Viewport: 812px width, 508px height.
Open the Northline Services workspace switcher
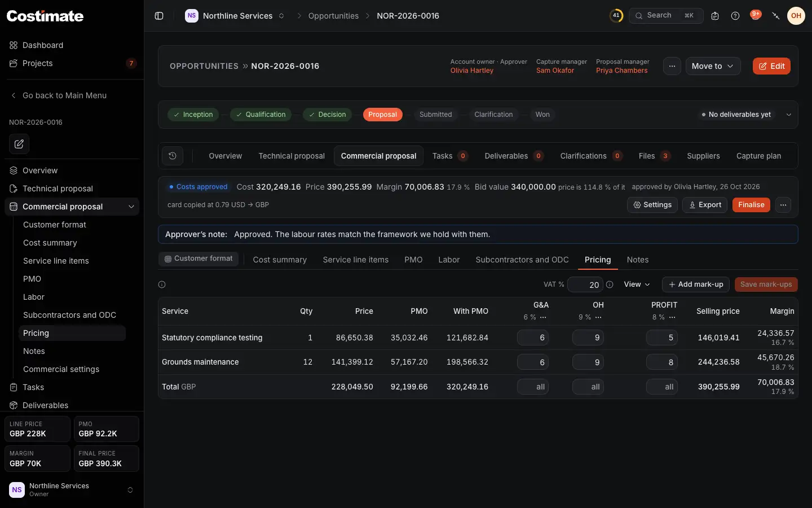[x=235, y=16]
